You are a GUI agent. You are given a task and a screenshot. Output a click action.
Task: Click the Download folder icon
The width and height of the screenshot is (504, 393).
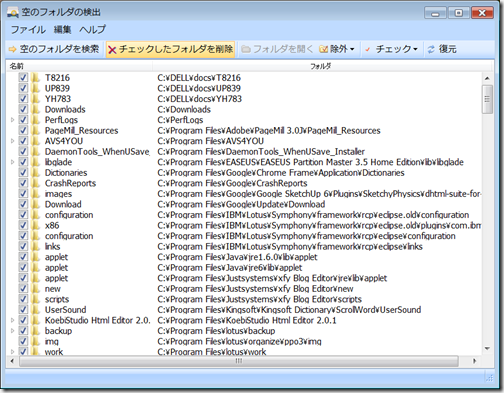[x=36, y=204]
